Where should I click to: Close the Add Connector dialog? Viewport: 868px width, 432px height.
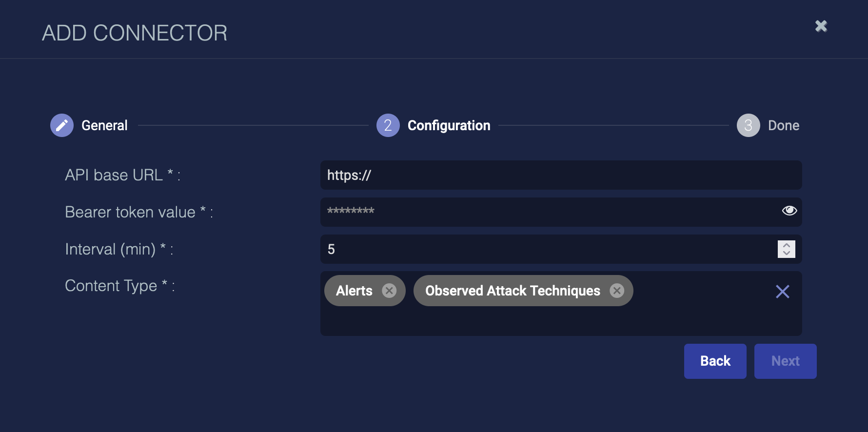821,26
